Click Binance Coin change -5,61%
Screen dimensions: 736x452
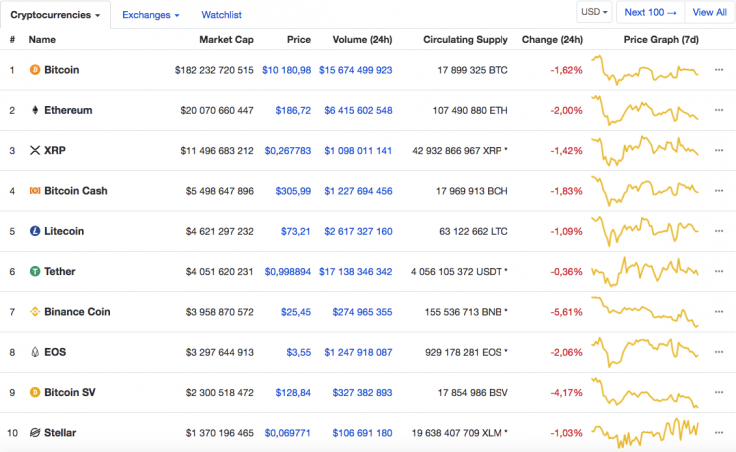coord(567,312)
